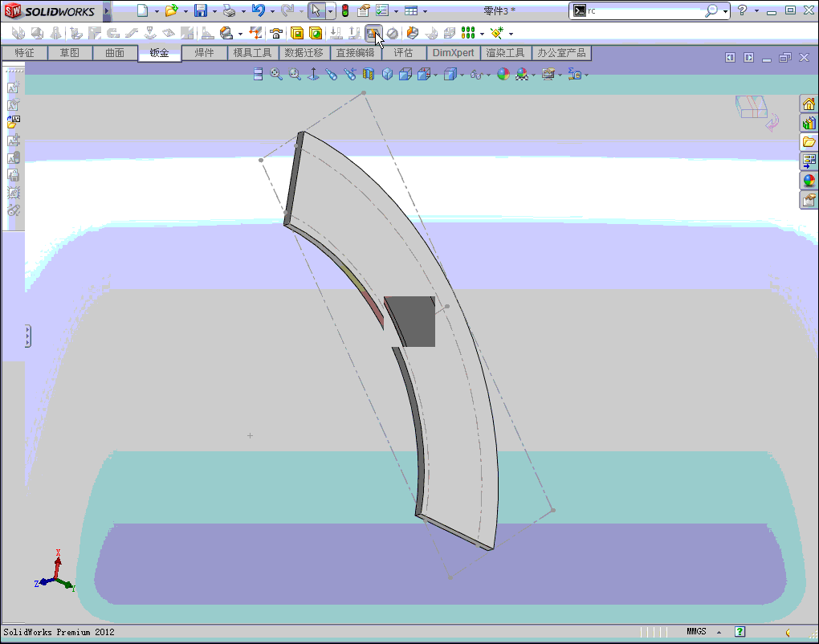Click the Rebuild traffic light icon
The image size is (819, 644).
pos(345,10)
